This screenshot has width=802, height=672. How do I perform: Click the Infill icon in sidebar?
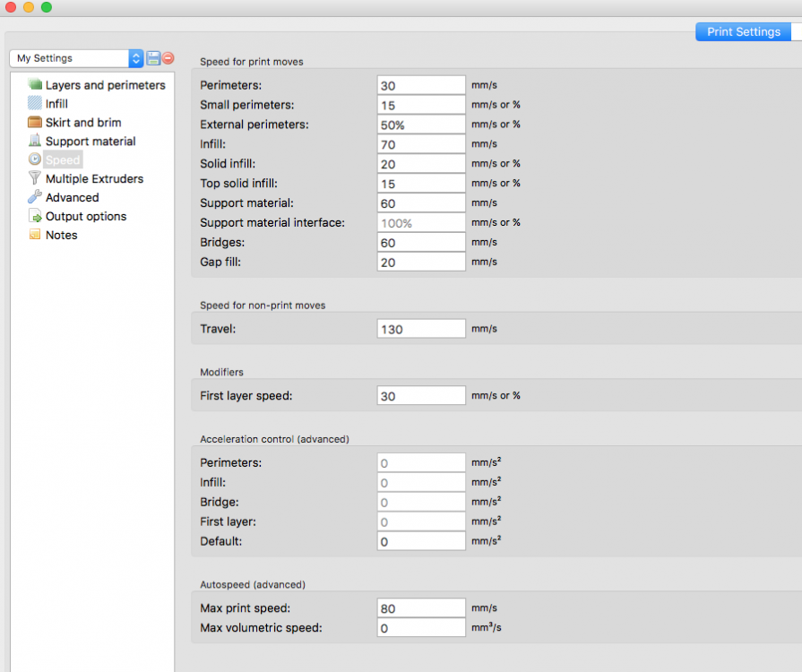(35, 104)
